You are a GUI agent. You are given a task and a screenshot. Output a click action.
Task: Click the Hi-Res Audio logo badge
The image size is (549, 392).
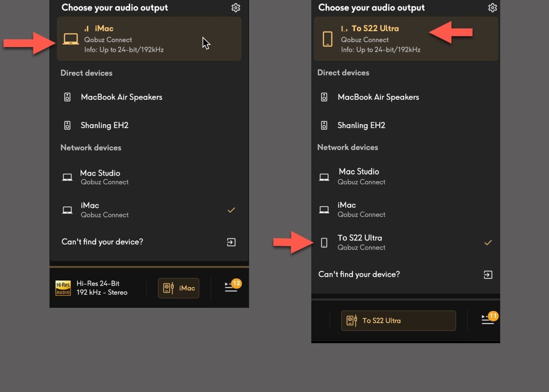tap(63, 288)
